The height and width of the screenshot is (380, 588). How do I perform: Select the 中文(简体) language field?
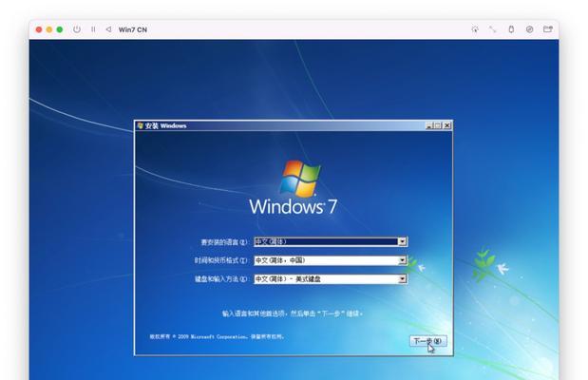(331, 241)
